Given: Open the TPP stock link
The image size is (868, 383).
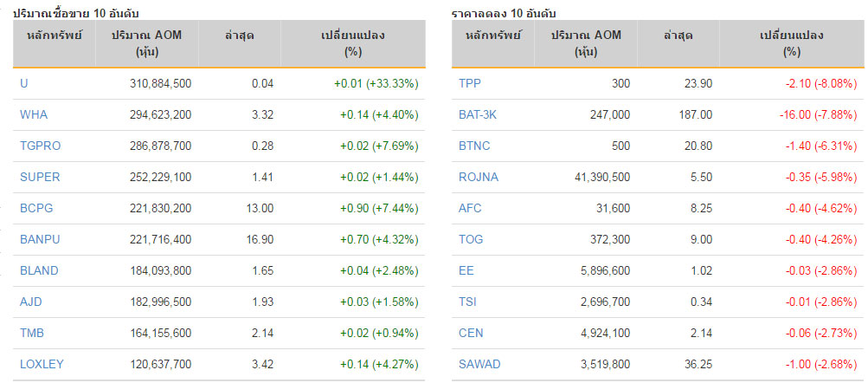Looking at the screenshot, I should (x=470, y=84).
